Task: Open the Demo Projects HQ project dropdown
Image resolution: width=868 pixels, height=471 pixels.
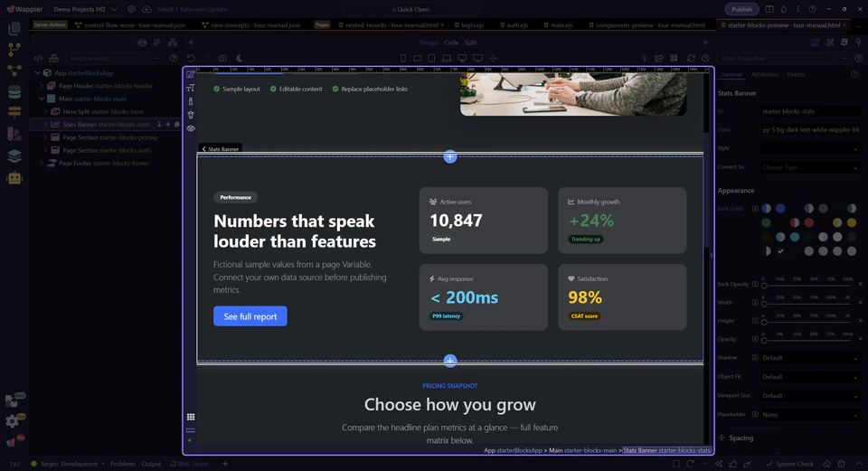Action: click(x=85, y=9)
